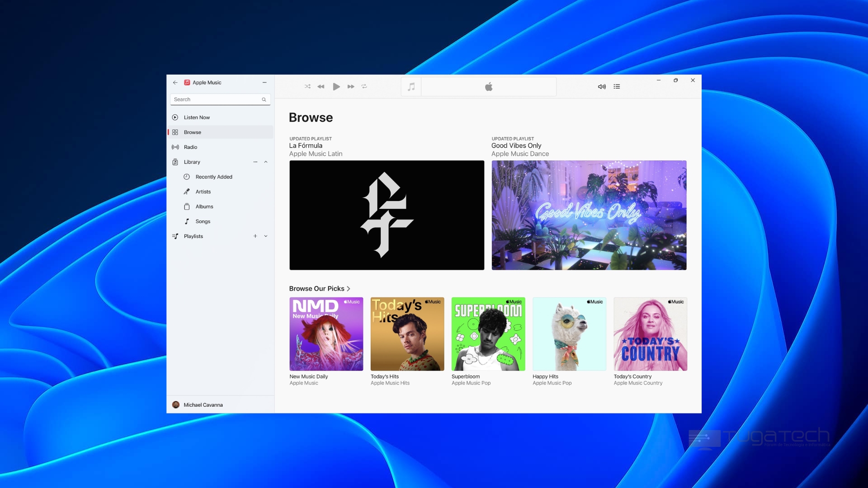Open Artists in the library

220,192
